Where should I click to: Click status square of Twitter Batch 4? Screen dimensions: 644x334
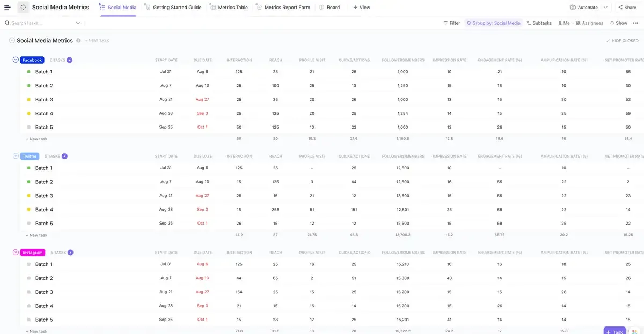coord(29,210)
